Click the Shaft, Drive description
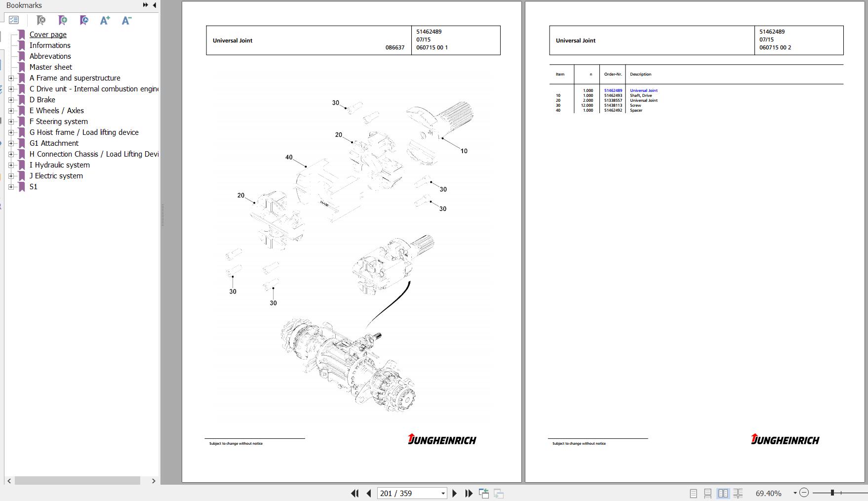Image resolution: width=868 pixels, height=501 pixels. point(641,95)
